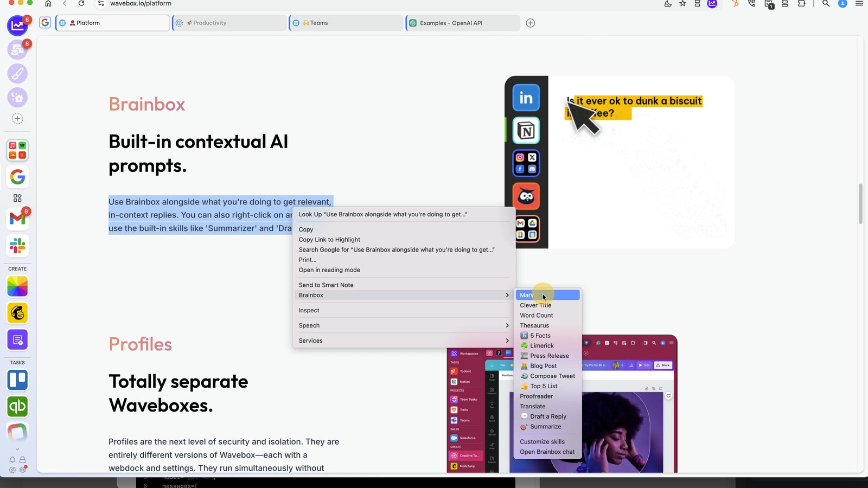Switch to the Teams tab

(346, 23)
